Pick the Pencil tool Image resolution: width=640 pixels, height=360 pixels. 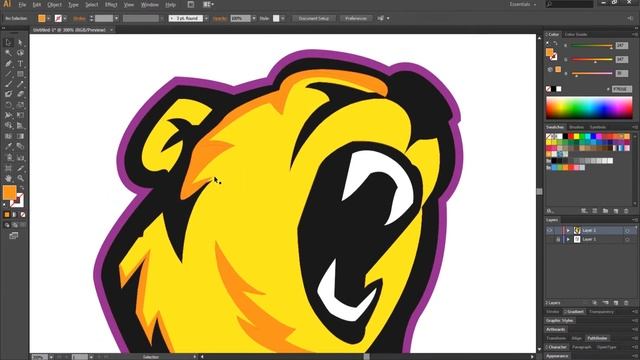point(20,84)
